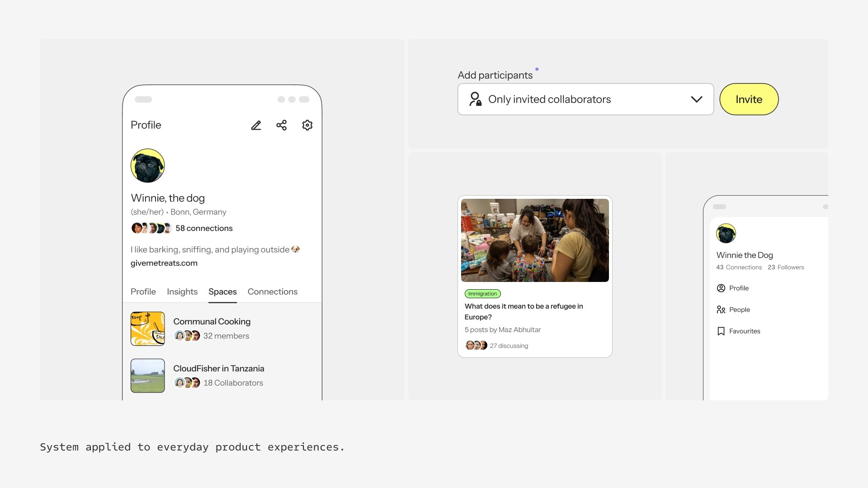This screenshot has height=488, width=868.
Task: Open the CloudFisher in Tanzania thumbnail
Action: pos(148,375)
